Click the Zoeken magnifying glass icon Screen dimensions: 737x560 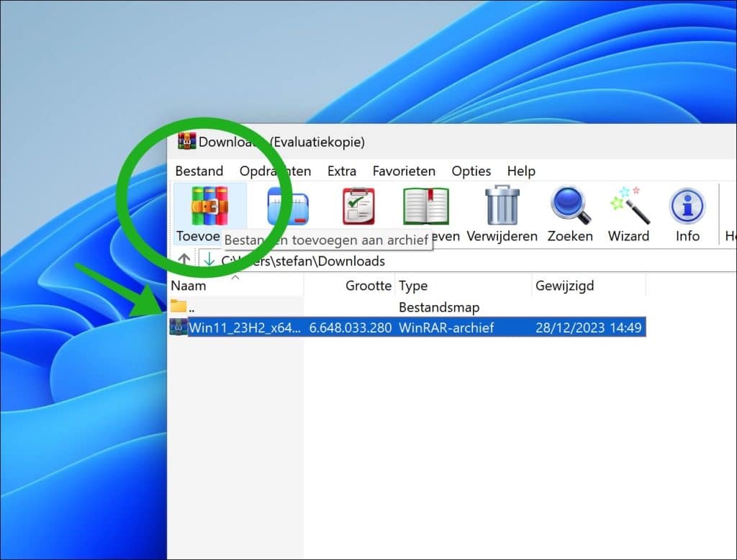click(x=570, y=205)
